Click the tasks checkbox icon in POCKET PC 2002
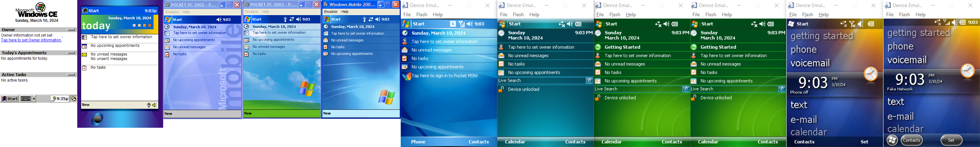 click(x=167, y=54)
